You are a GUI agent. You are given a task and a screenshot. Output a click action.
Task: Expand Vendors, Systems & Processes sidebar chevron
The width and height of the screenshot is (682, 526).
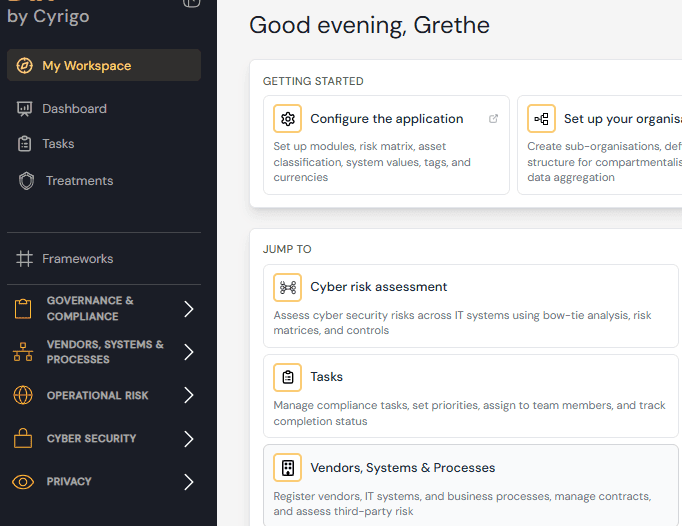coord(188,352)
